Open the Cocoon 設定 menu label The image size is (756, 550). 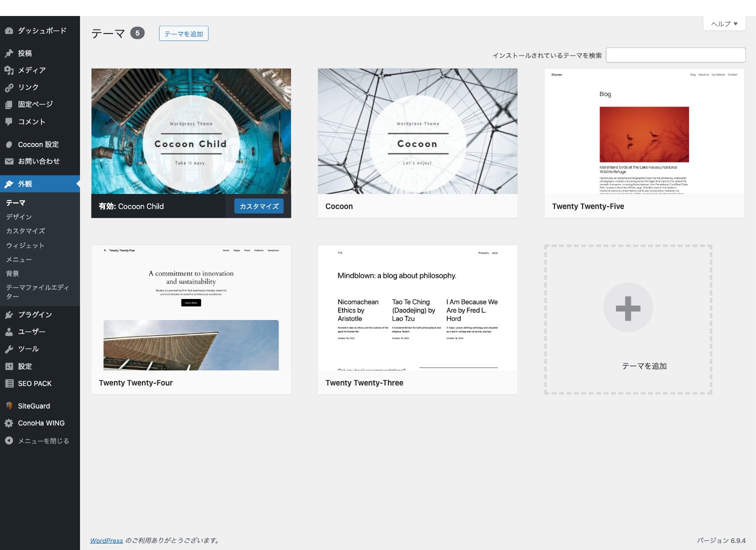tap(38, 144)
